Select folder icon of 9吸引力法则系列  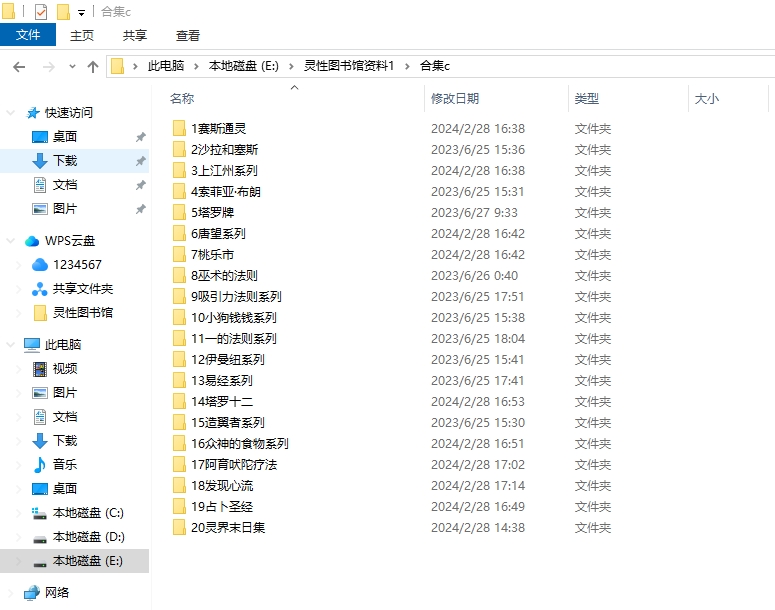pyautogui.click(x=179, y=296)
